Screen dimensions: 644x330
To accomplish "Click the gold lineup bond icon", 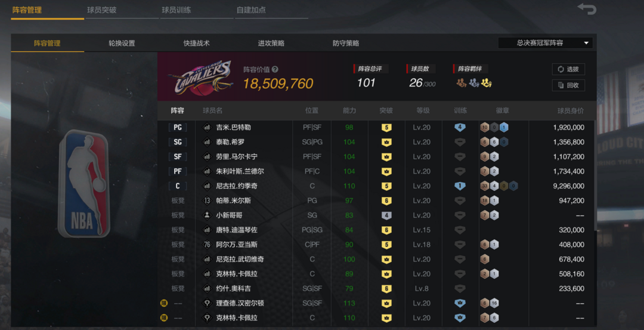I will (487, 83).
